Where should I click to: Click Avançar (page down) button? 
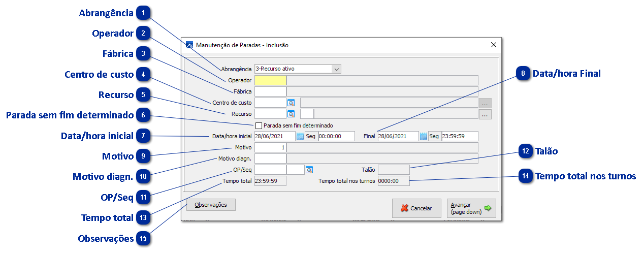(x=471, y=208)
